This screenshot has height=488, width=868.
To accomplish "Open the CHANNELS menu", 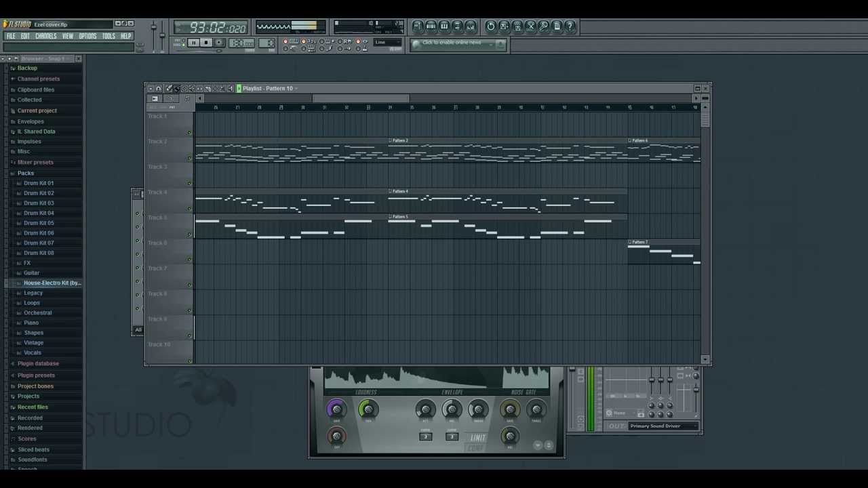I will tap(45, 36).
